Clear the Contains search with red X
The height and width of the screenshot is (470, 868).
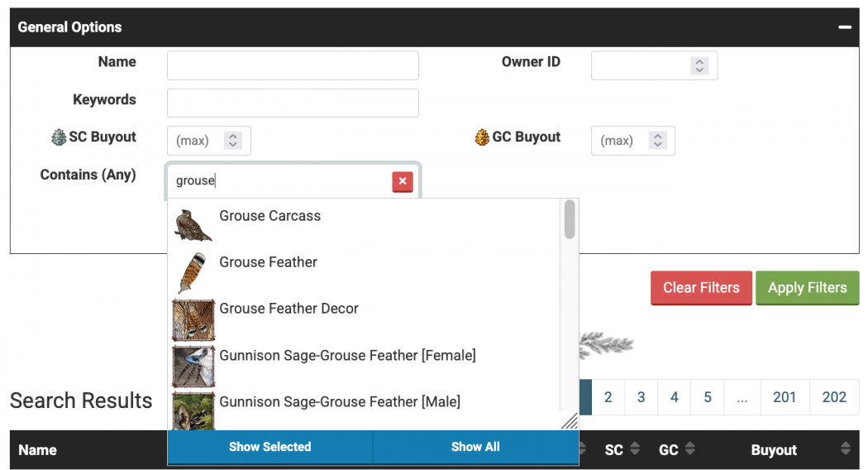[x=403, y=181]
